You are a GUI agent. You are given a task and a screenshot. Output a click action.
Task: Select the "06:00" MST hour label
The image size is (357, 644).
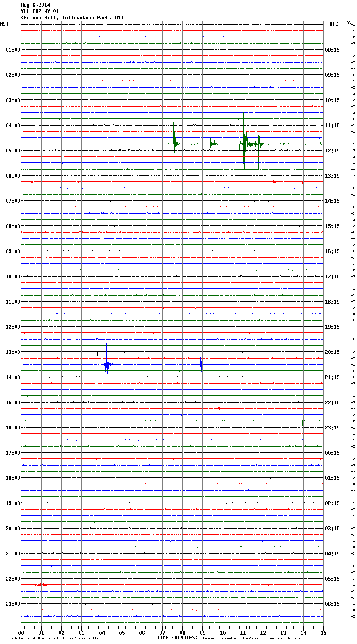13,176
